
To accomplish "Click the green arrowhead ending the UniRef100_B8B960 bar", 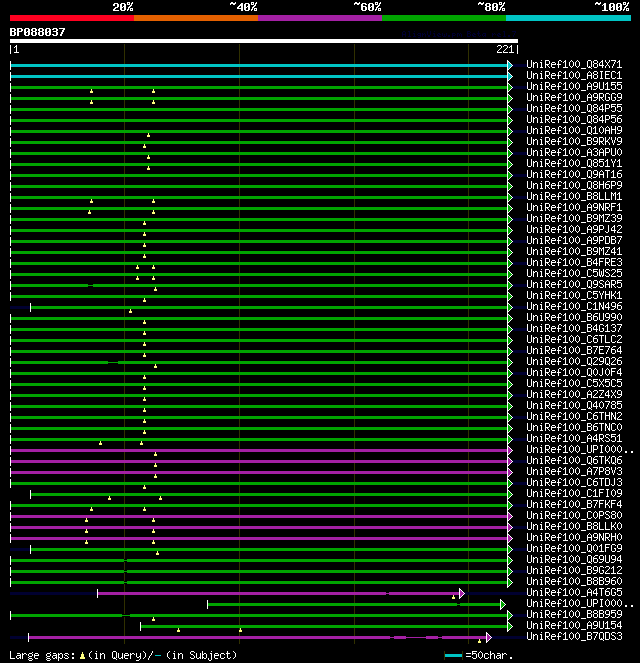I will 510,582.
